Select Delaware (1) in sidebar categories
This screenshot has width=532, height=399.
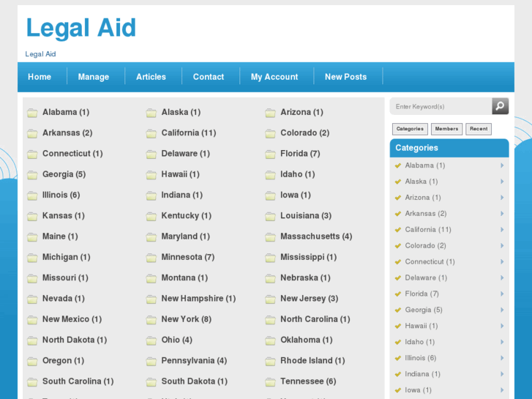tap(426, 277)
